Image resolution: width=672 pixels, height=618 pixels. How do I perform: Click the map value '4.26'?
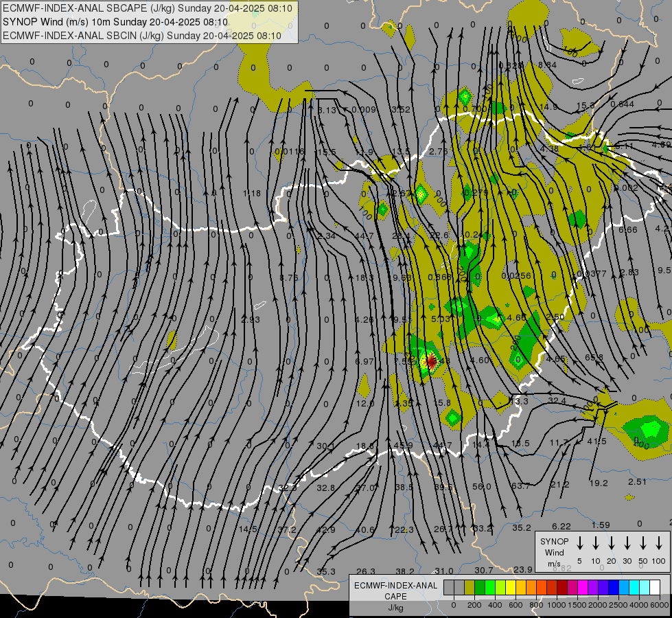tap(364, 319)
